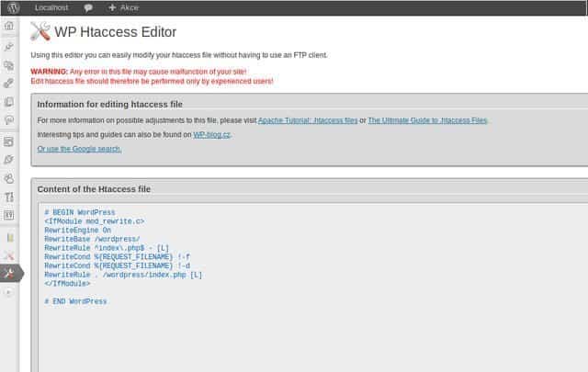Open the Settings sliders icon
Viewport: 588px width, 372px height.
(9, 215)
